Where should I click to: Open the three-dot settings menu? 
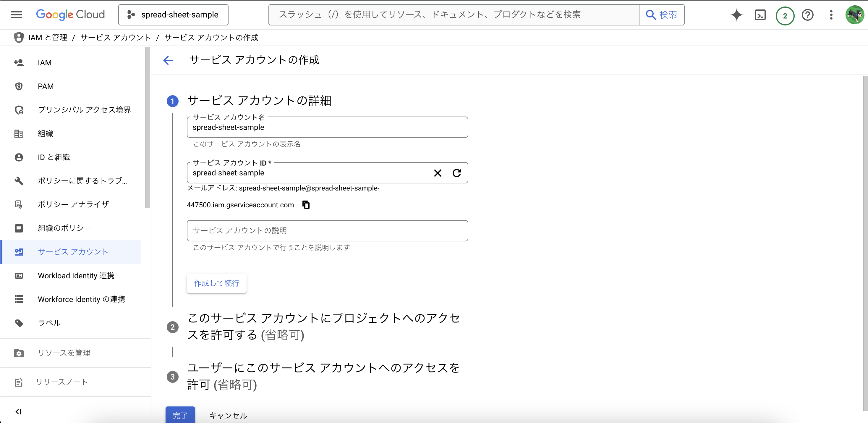click(x=831, y=15)
